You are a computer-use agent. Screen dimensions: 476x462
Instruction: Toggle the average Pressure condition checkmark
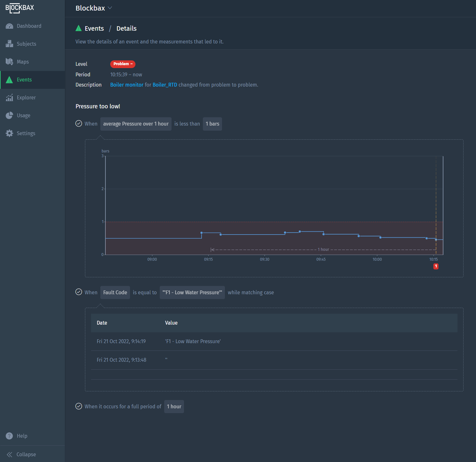tap(79, 124)
